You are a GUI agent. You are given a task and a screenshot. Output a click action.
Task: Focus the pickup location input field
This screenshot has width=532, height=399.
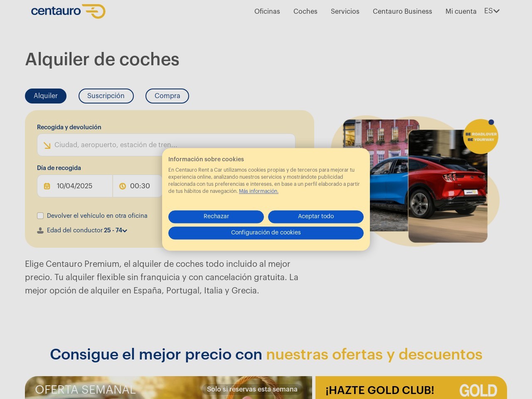166,145
